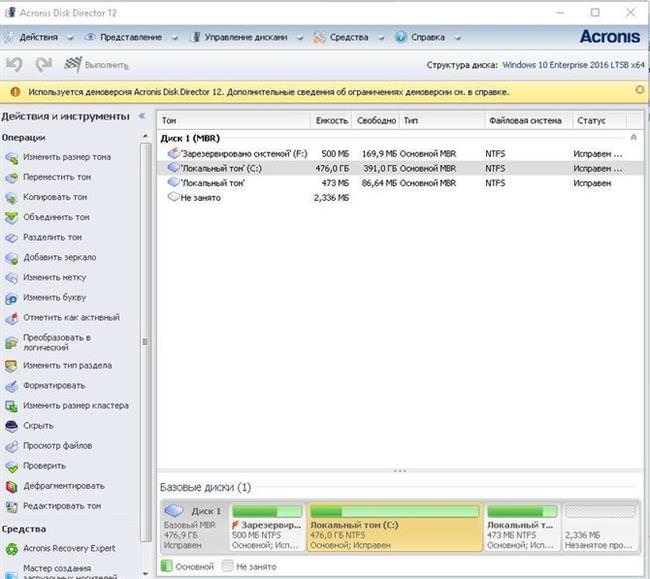Dismiss the yellow demo version banner

pos(640,90)
